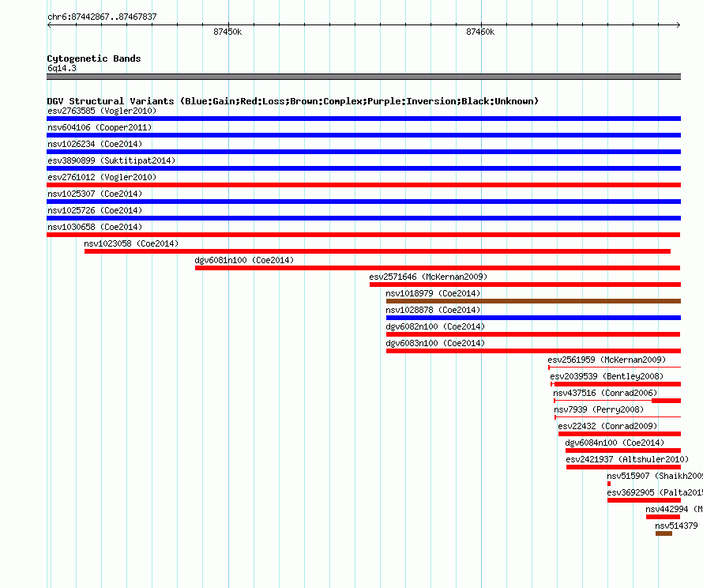Click the nsv1025726 (Coe2014) label
This screenshot has height=588, width=703.
(95, 210)
